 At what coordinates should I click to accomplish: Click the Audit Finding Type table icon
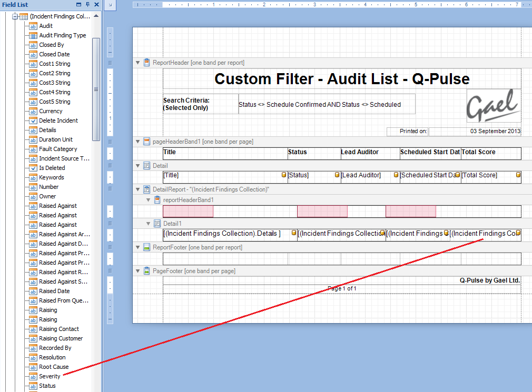tap(33, 36)
